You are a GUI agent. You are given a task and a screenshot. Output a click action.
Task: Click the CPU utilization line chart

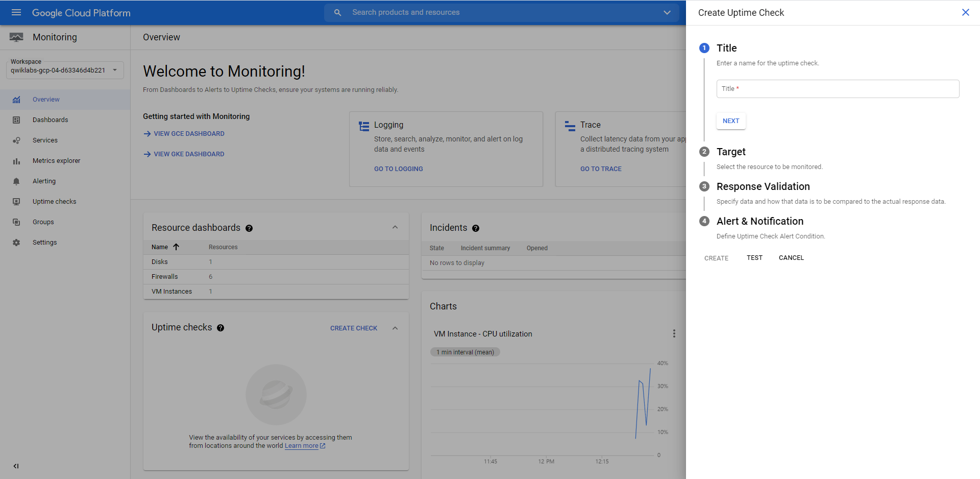542,409
